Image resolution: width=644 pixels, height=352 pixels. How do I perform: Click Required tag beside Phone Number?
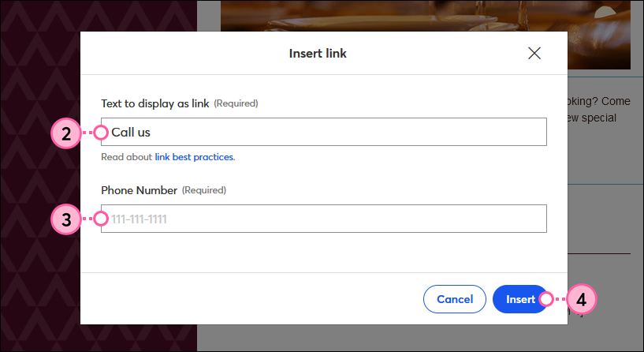click(x=204, y=190)
